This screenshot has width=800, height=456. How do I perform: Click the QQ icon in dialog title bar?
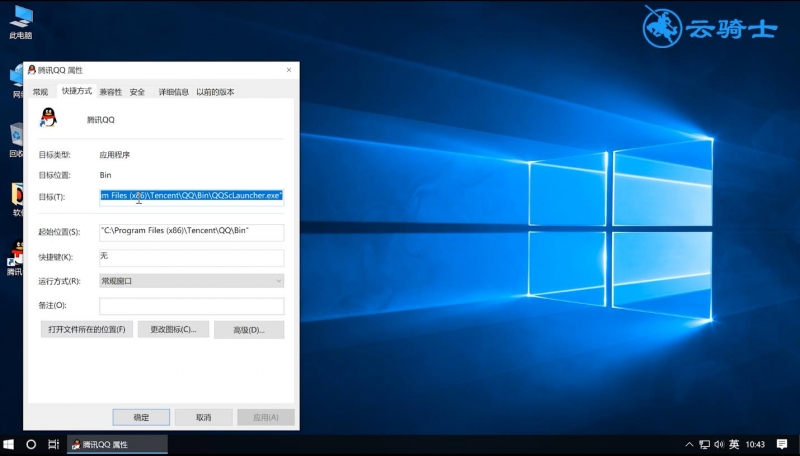pyautogui.click(x=32, y=70)
